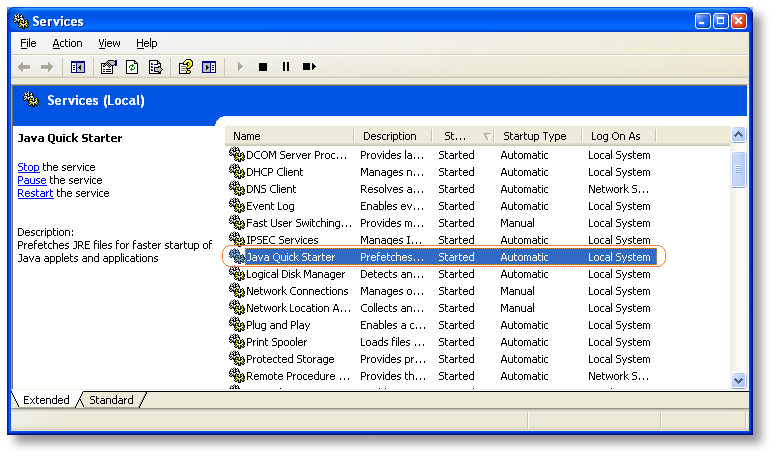Click the Stop the service link
This screenshot has width=776, height=458.
(28, 167)
